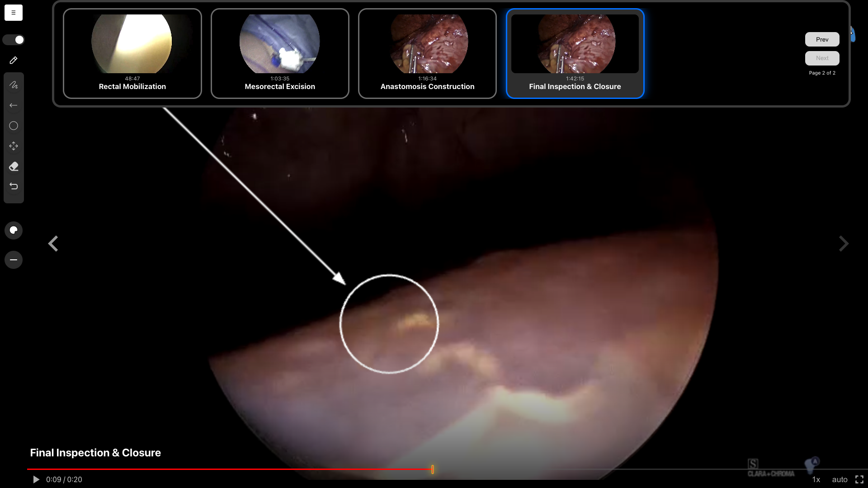Undo the last annotation
Screen dimensions: 868x488
point(14,186)
